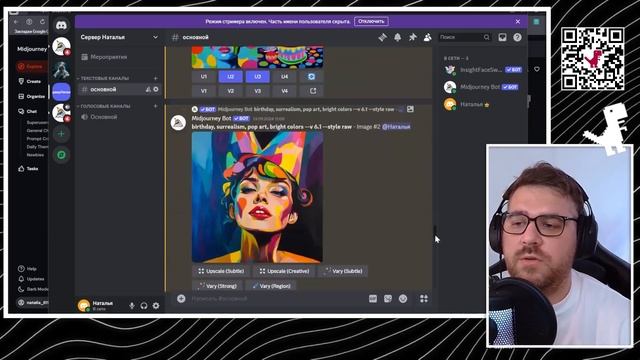Mute the microphone in user panel
640x360 pixels.
(x=132, y=305)
